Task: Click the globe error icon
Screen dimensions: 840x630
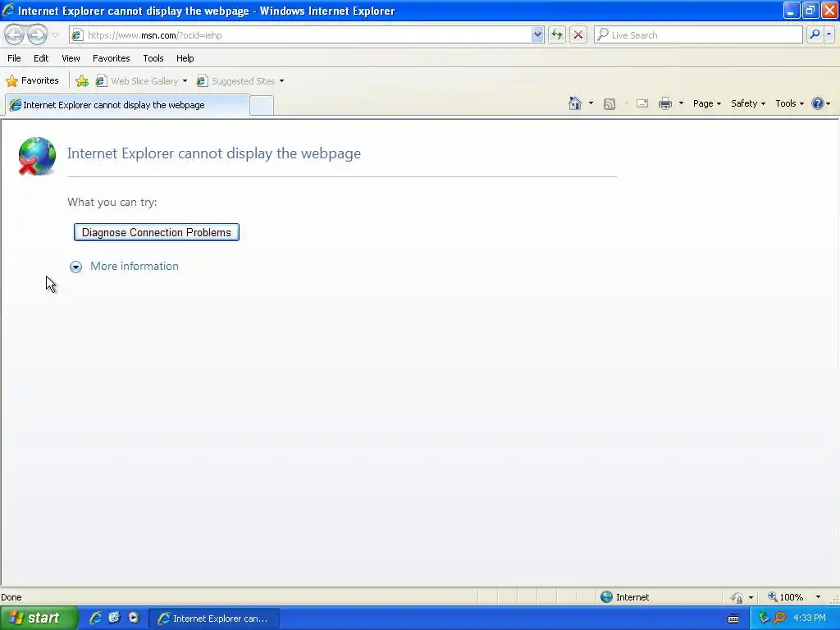Action: [36, 156]
